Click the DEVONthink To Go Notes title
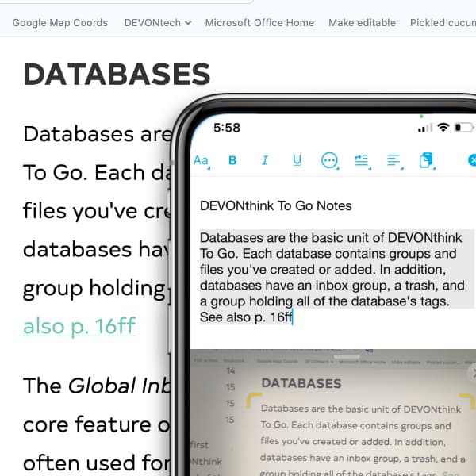Image resolution: width=476 pixels, height=476 pixels. [x=275, y=205]
